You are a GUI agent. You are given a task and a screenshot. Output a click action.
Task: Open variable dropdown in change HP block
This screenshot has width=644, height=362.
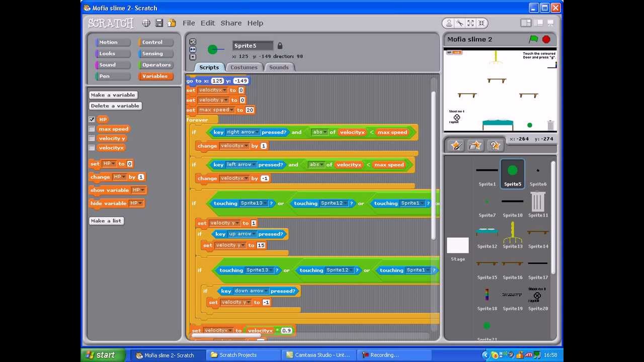pyautogui.click(x=120, y=177)
